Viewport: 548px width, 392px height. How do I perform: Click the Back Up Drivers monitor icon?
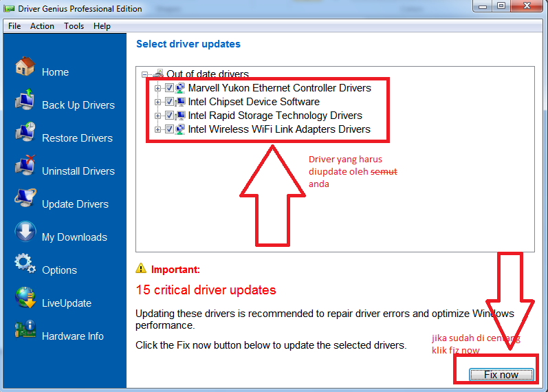(x=25, y=99)
